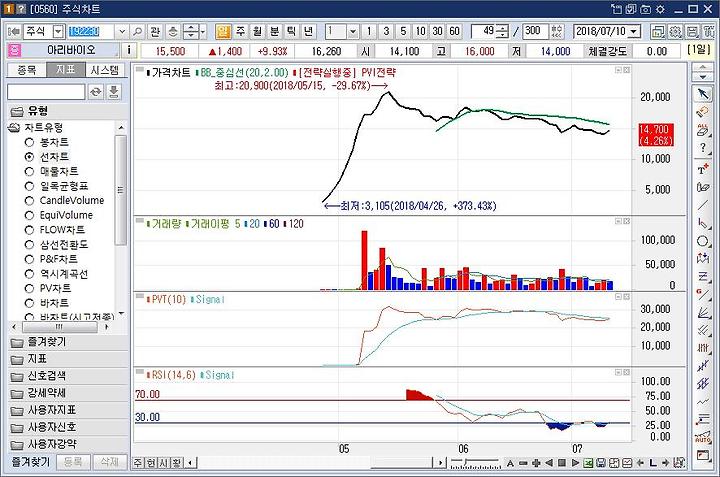Click the save chart layout icon in top toolbar
This screenshot has height=477, width=720.
692,31
